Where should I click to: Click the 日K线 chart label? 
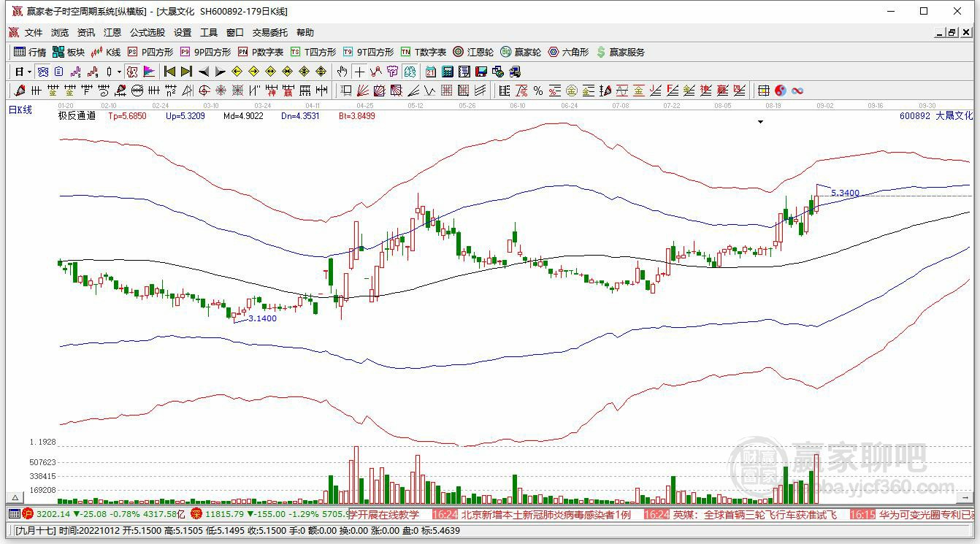(20, 110)
